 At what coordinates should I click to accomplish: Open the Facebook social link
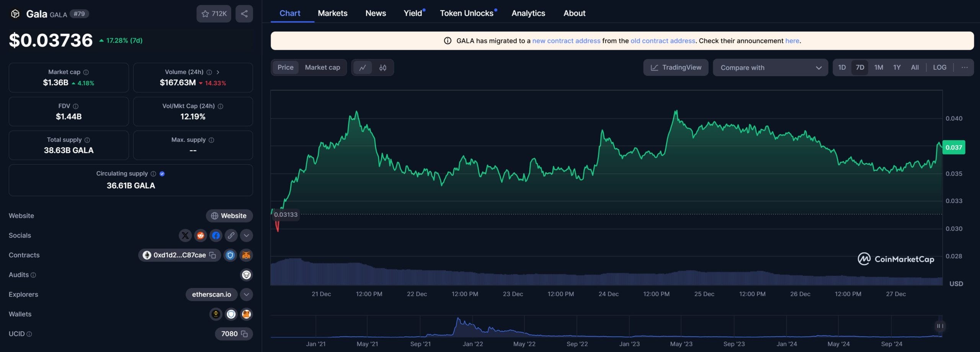(216, 236)
